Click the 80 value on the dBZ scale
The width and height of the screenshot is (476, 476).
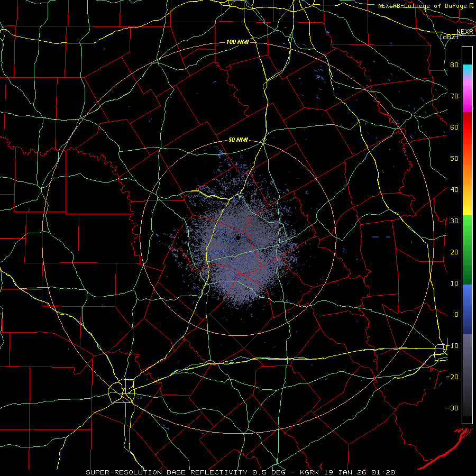click(454, 65)
